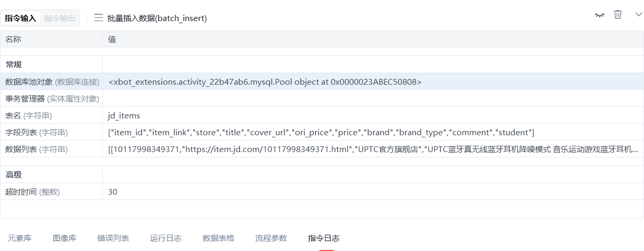
Task: Click the three-line menu icon beside batch_insert
Action: 98,18
